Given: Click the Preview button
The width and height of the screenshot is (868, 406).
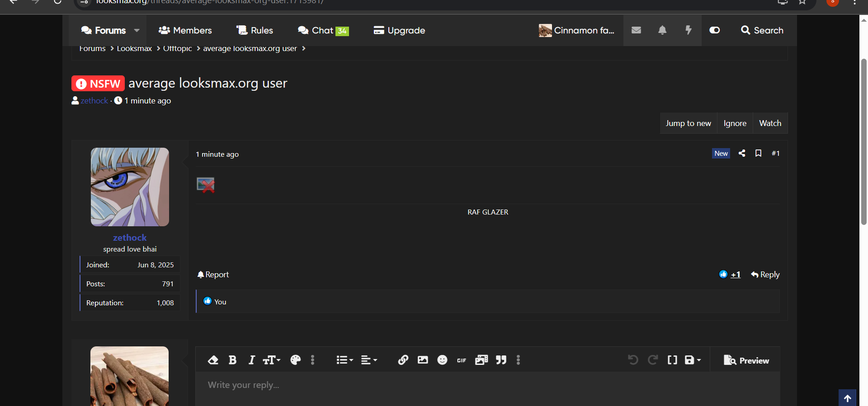Looking at the screenshot, I should click(746, 360).
